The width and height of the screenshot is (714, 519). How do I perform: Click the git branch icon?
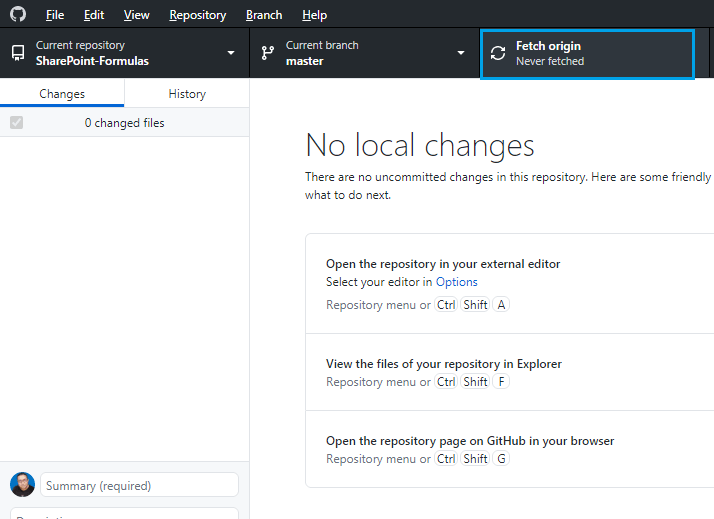(268, 53)
